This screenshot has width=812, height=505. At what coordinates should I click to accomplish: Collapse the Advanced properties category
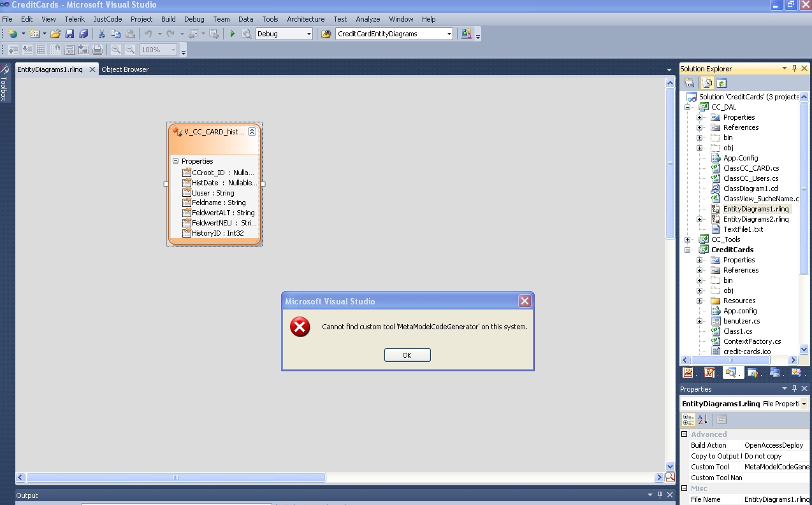tap(685, 434)
